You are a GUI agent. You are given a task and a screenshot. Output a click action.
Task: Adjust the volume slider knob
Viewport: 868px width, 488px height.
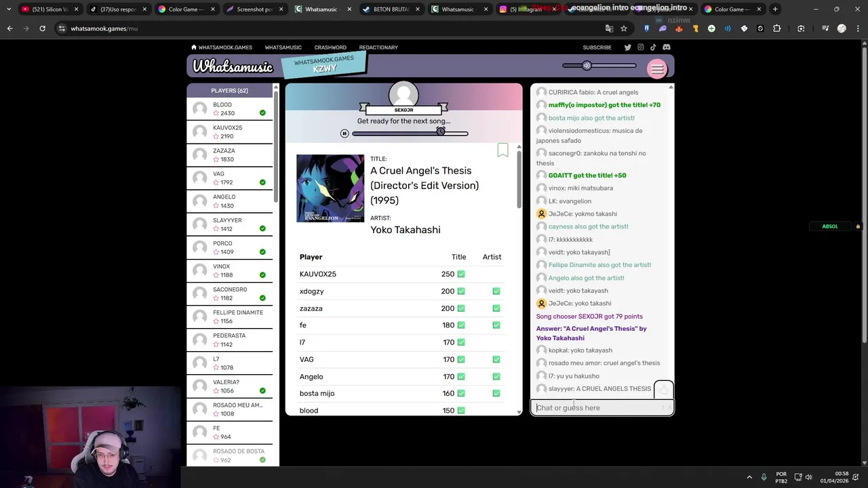(x=587, y=66)
